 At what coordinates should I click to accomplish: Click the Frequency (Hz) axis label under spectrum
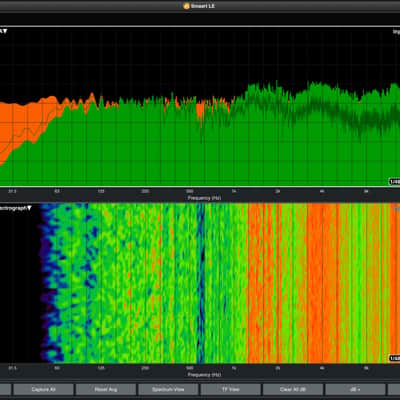click(204, 198)
